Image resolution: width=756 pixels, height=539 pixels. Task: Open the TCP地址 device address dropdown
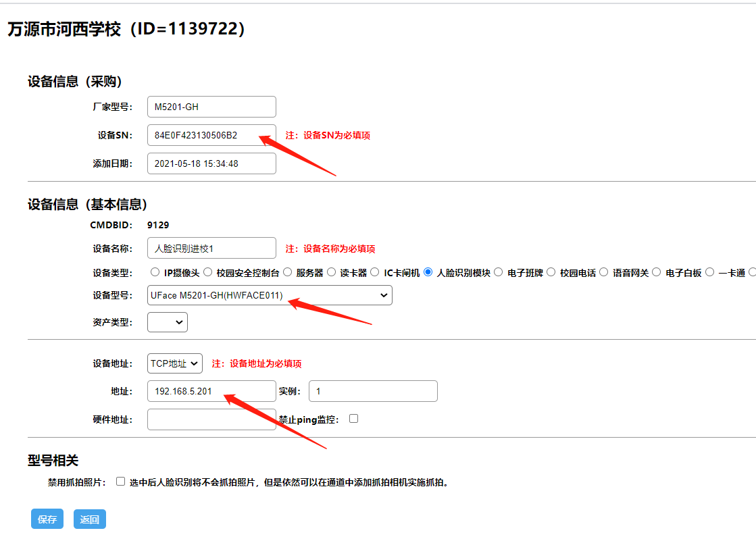tap(175, 363)
